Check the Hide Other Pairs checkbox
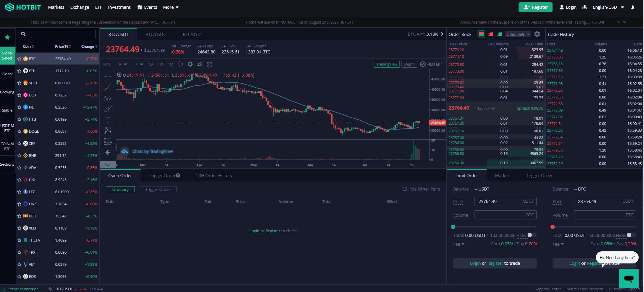Viewport: 644px width, 292px height. coord(405,189)
